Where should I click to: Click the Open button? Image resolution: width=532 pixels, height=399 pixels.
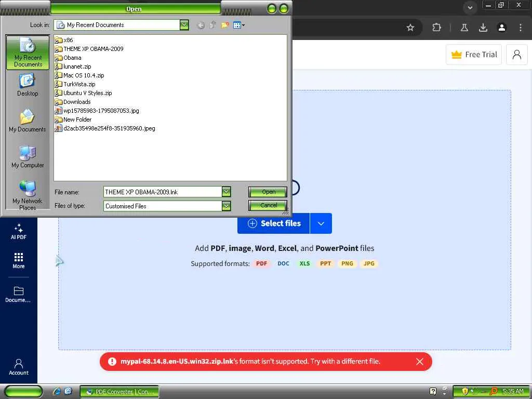[268, 192]
